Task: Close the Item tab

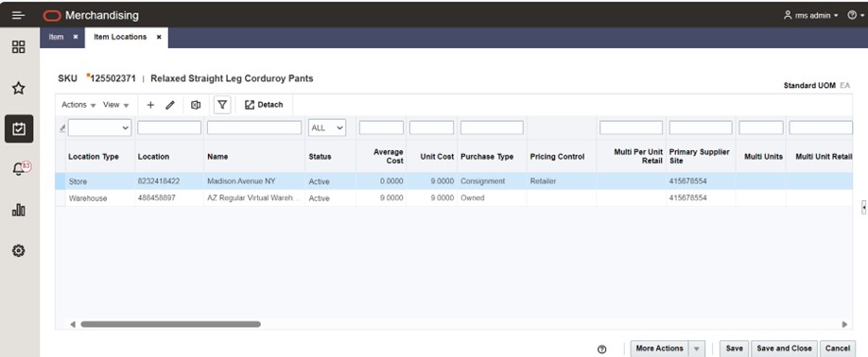Action: (x=76, y=37)
